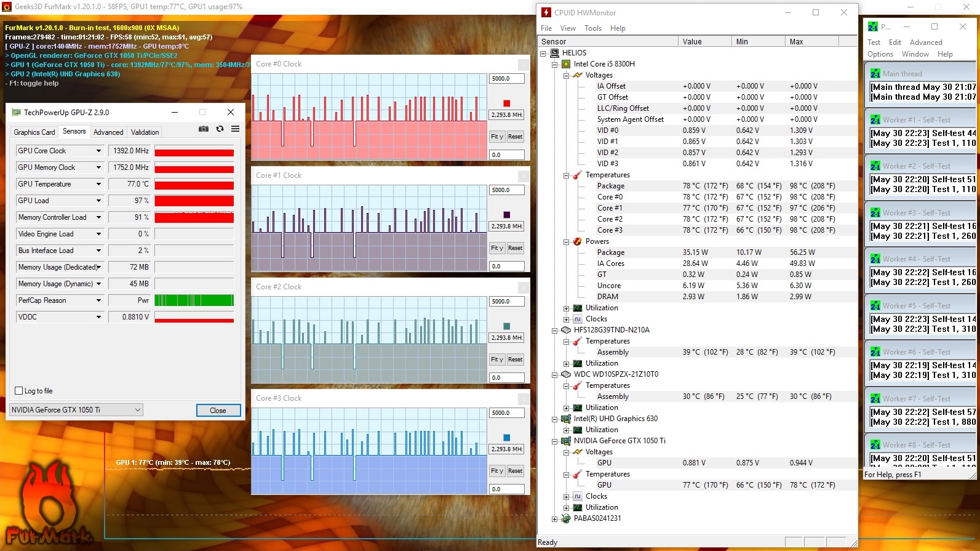Click the CPU Clocks icon in HWMonitor

[578, 319]
